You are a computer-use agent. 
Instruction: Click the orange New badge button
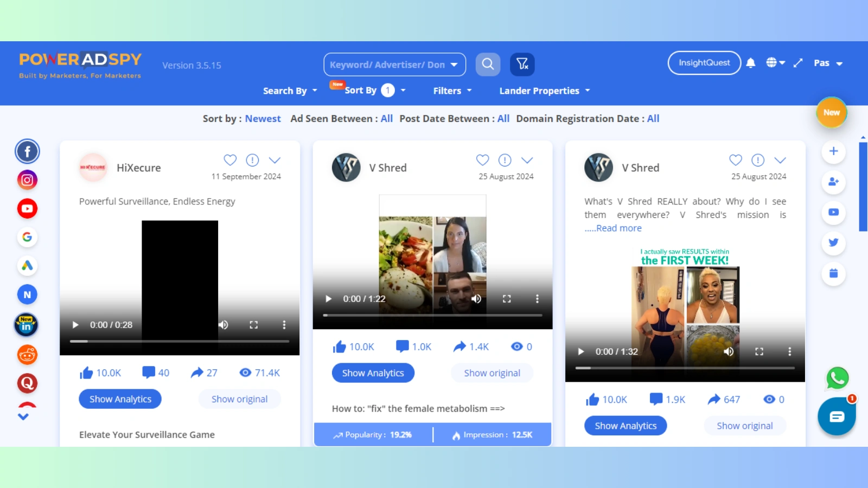[832, 113]
